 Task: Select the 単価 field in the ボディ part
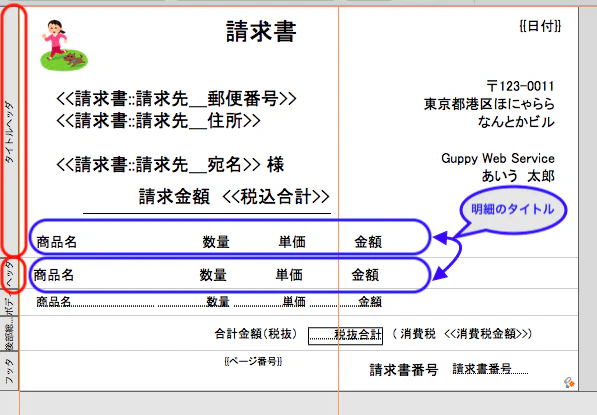click(270, 302)
